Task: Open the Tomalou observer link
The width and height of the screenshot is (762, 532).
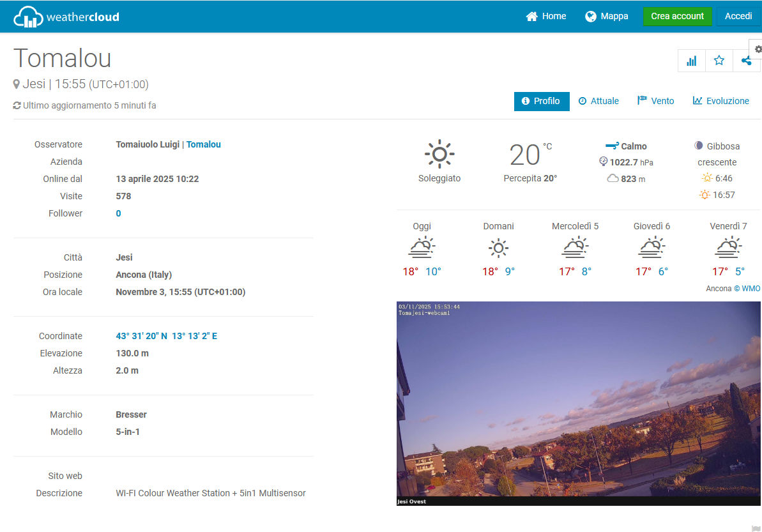Action: (x=203, y=144)
